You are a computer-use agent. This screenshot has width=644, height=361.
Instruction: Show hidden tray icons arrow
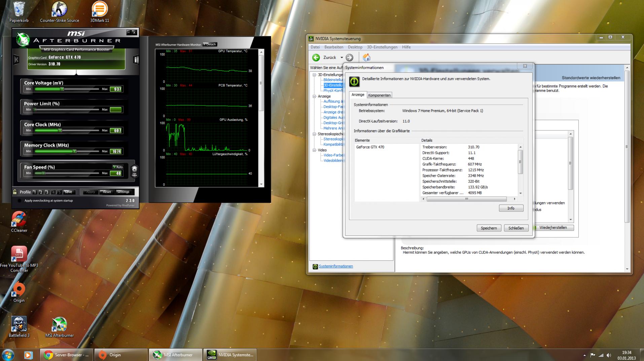point(584,355)
